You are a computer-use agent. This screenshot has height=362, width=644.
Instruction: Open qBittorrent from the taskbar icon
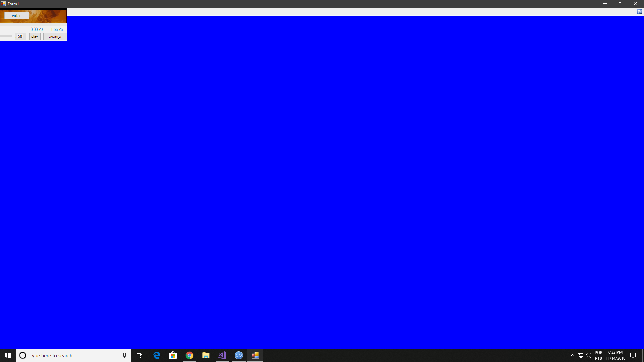[239, 355]
